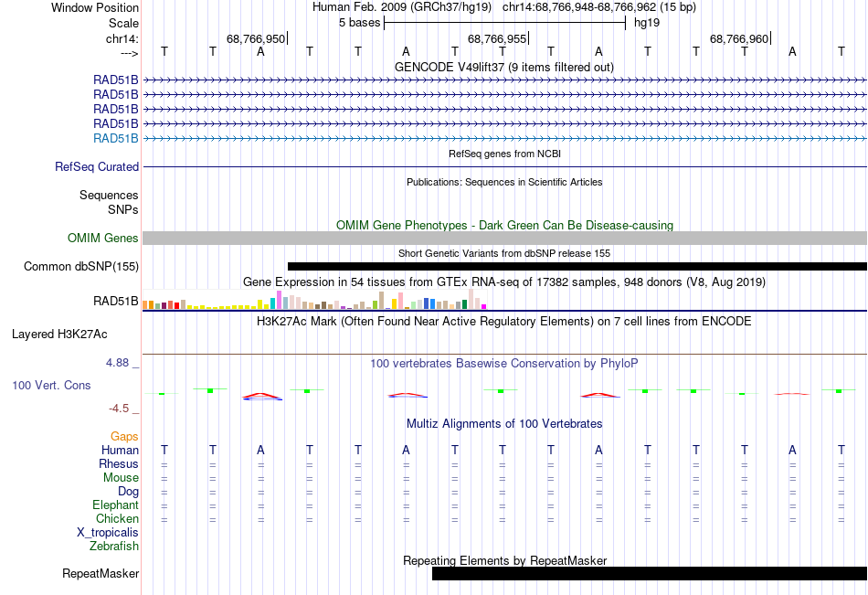Select the black RepeatMasker element bar
This screenshot has height=595, width=868.
point(650,573)
